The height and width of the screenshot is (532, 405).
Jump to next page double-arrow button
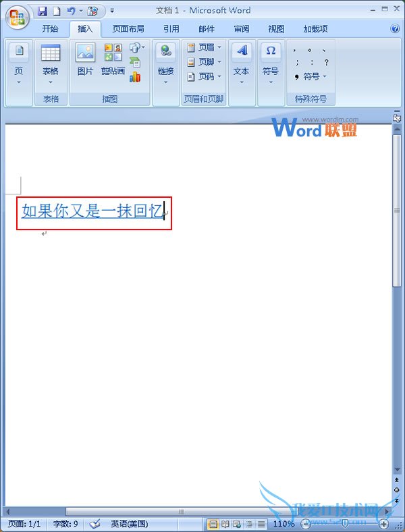[396, 500]
